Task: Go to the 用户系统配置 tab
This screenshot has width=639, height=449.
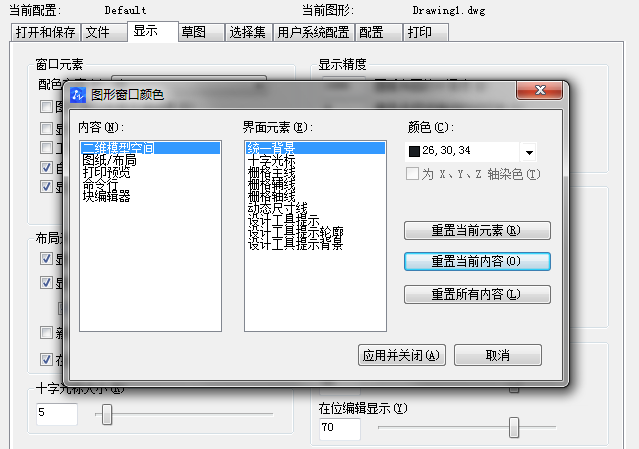Action: (x=312, y=32)
